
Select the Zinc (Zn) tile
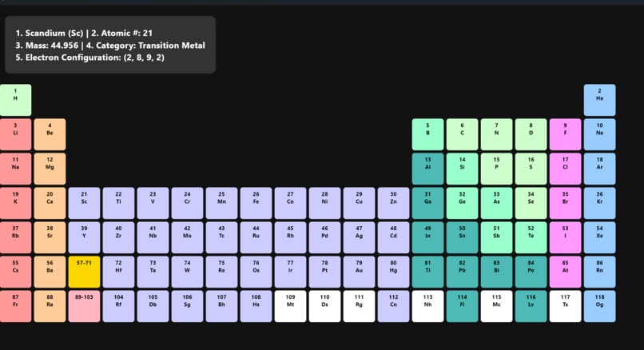(x=393, y=203)
